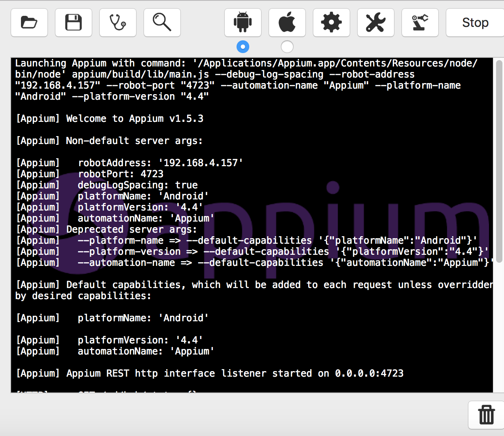Click the --automation-name deprecated args line
This screenshot has height=436, width=504.
[x=254, y=263]
